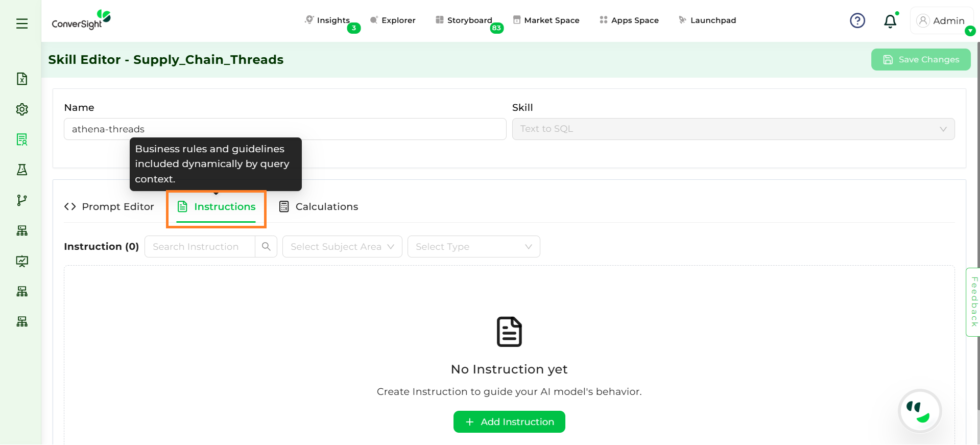Click the Add Instruction button

click(509, 422)
